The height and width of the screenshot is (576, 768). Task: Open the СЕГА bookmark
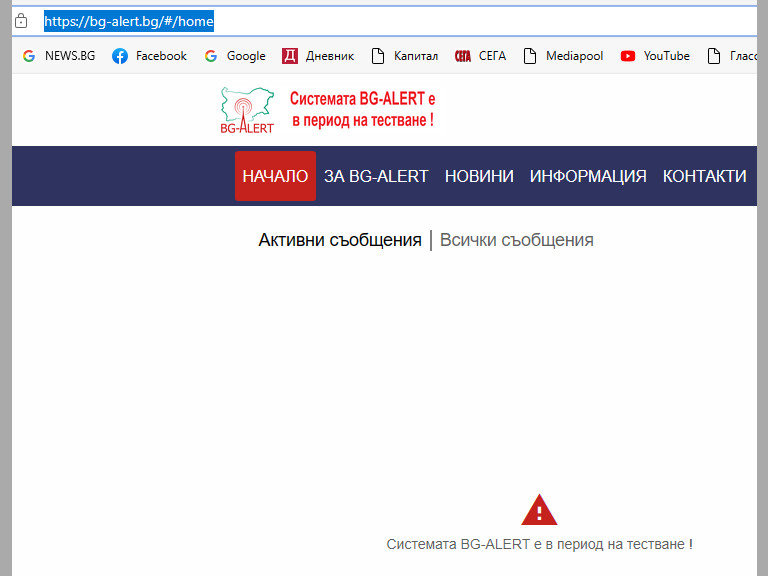coord(481,56)
